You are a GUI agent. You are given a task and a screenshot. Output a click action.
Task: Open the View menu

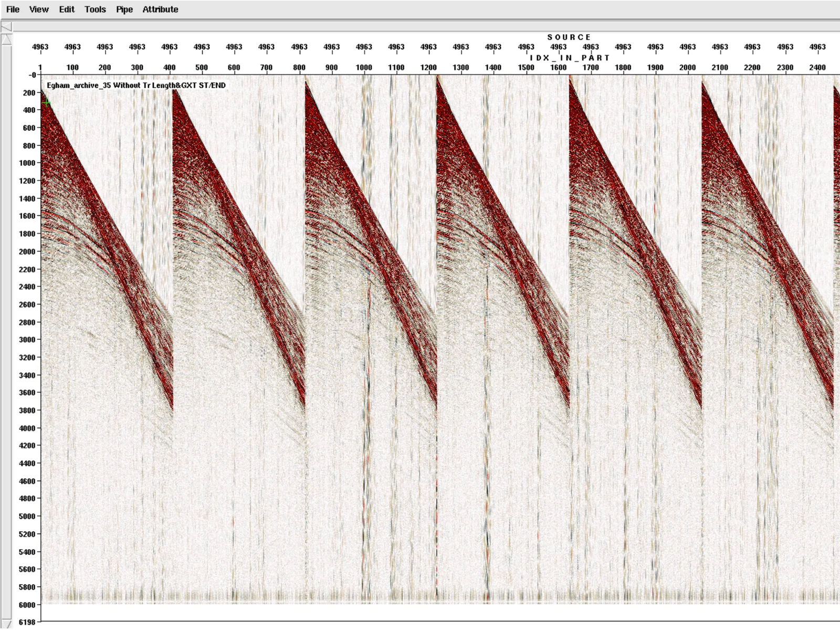[x=39, y=9]
